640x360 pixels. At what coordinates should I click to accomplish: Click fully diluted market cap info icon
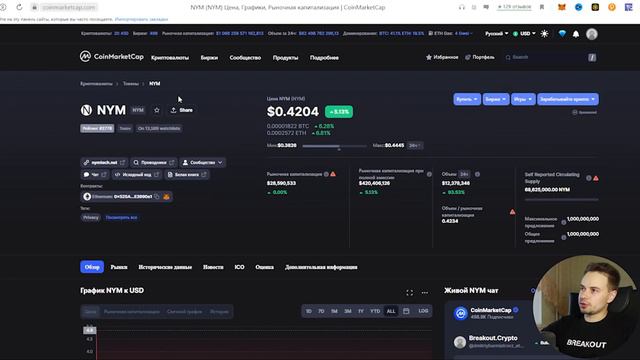click(429, 174)
